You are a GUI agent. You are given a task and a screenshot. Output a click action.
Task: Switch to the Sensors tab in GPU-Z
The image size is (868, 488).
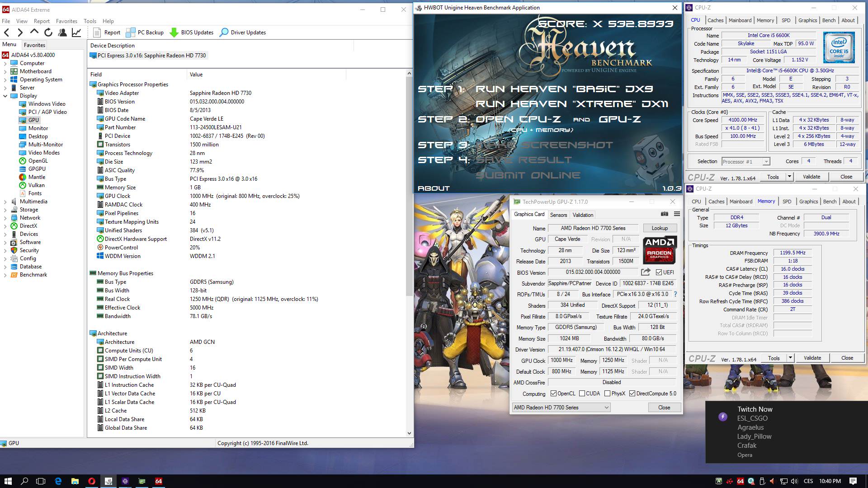coord(558,215)
